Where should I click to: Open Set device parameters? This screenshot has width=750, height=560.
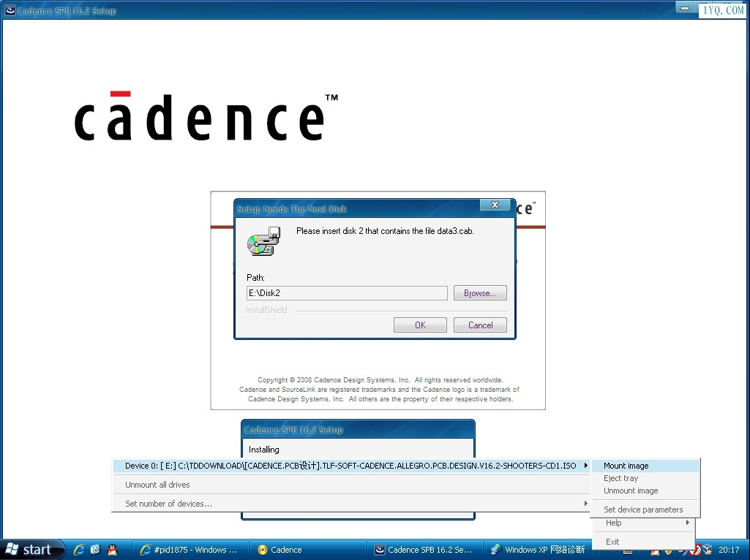coord(643,510)
